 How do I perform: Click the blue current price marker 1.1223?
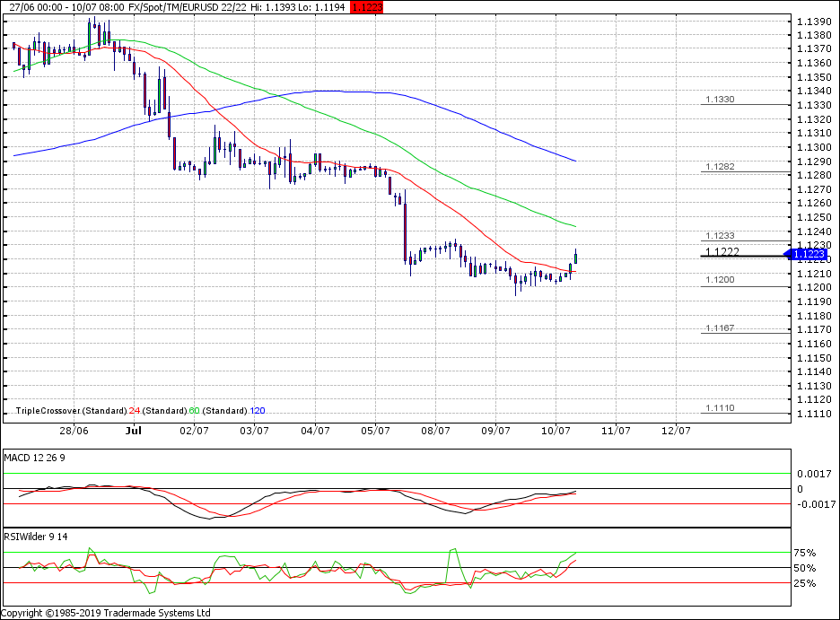tap(809, 255)
